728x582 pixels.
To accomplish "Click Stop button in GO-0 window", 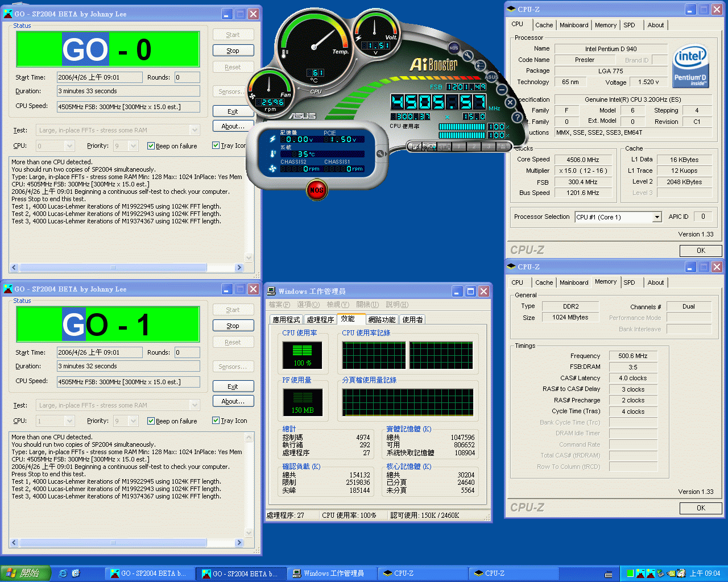I will click(x=233, y=51).
